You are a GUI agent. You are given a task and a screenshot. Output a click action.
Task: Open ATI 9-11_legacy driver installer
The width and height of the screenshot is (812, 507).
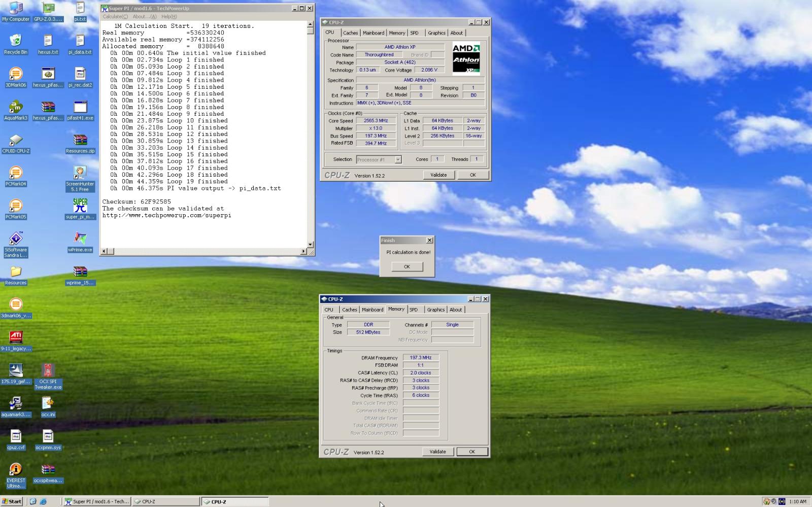[x=16, y=341]
